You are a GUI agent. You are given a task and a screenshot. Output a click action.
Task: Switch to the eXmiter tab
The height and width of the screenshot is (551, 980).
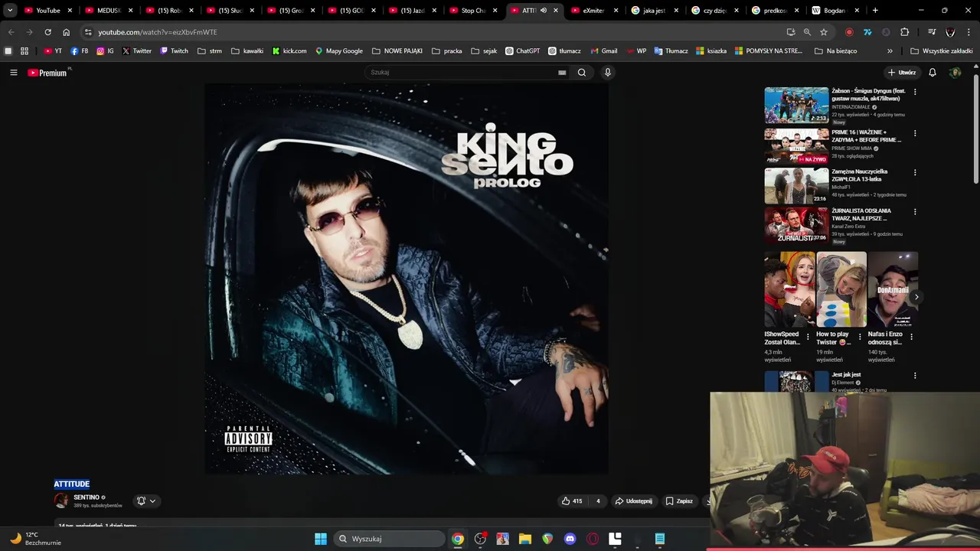click(596, 11)
